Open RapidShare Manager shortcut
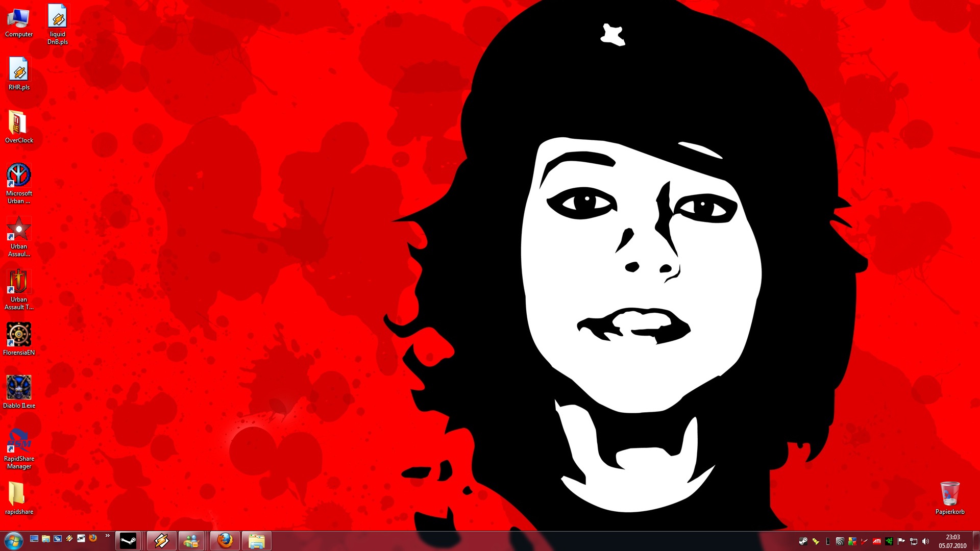The height and width of the screenshot is (551, 980). click(19, 449)
